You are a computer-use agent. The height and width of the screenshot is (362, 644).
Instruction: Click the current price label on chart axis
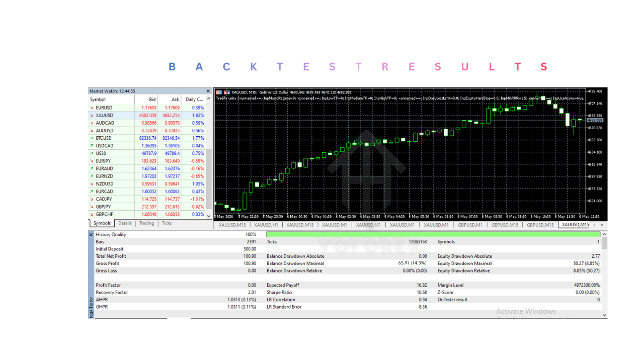(x=595, y=120)
